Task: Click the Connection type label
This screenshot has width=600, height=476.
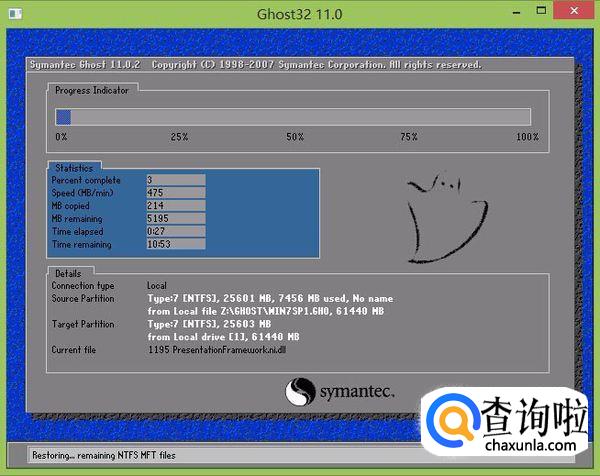Action: tap(83, 286)
